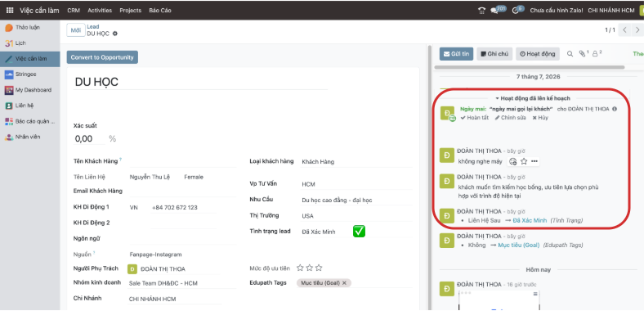Click the chatter horizontal scrollbar
Screen dimensions: 644x311
click(x=530, y=67)
